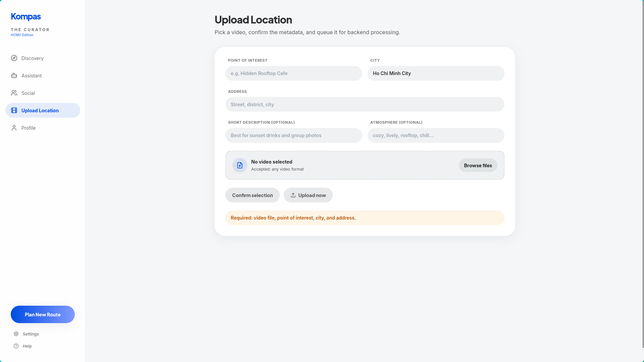Go to the Social page

pyautogui.click(x=28, y=93)
